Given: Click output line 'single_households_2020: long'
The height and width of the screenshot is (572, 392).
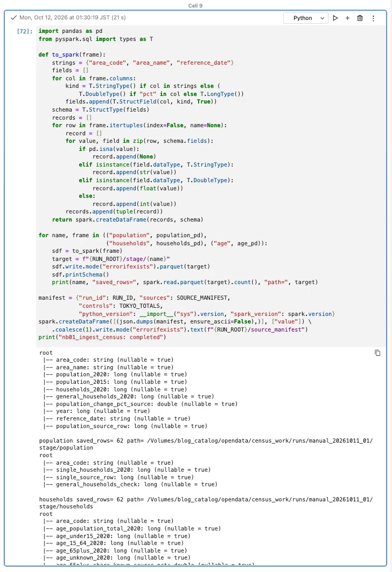Looking at the screenshot, I should click(127, 470).
